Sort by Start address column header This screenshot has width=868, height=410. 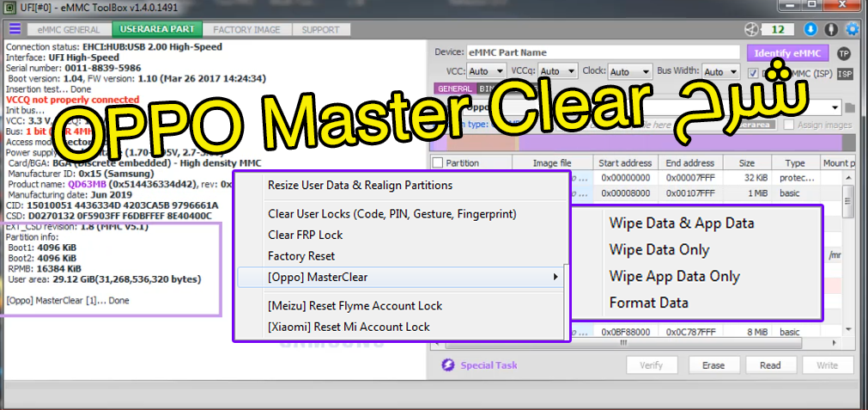[626, 163]
